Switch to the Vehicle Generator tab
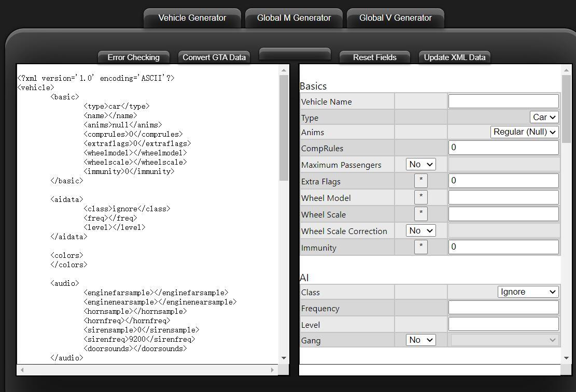 click(192, 18)
